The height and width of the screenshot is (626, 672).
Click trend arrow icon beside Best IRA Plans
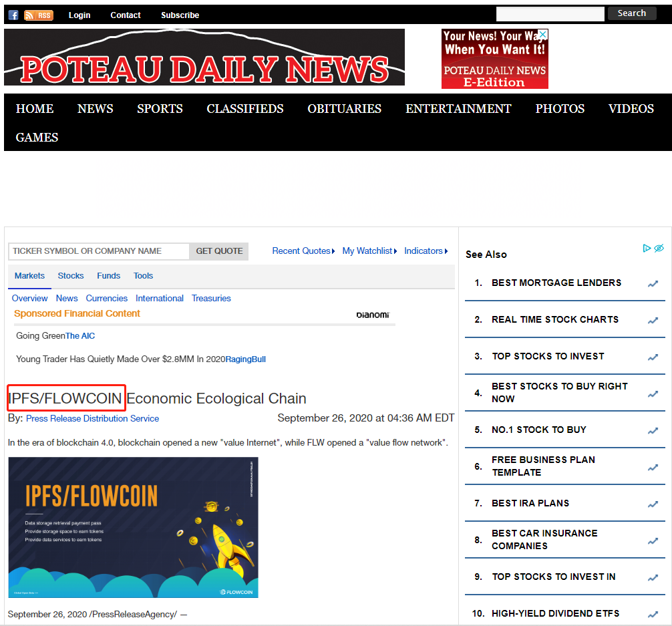coord(653,504)
